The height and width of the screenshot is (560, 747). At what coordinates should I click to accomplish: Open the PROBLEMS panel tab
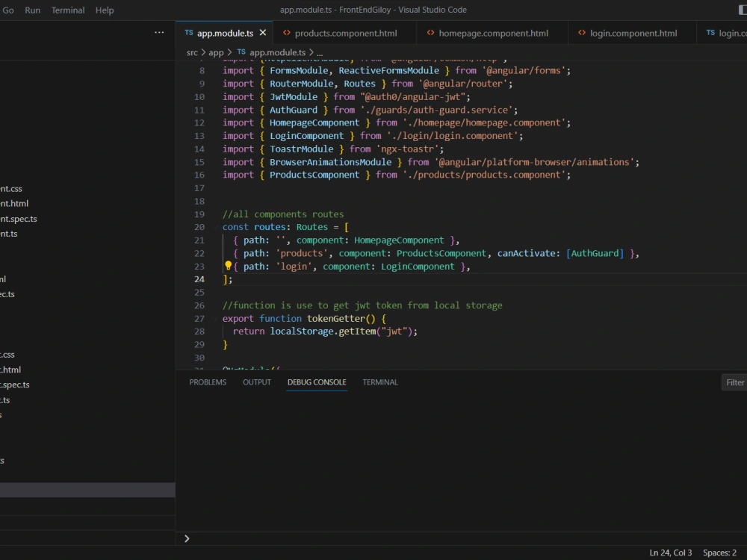click(208, 382)
